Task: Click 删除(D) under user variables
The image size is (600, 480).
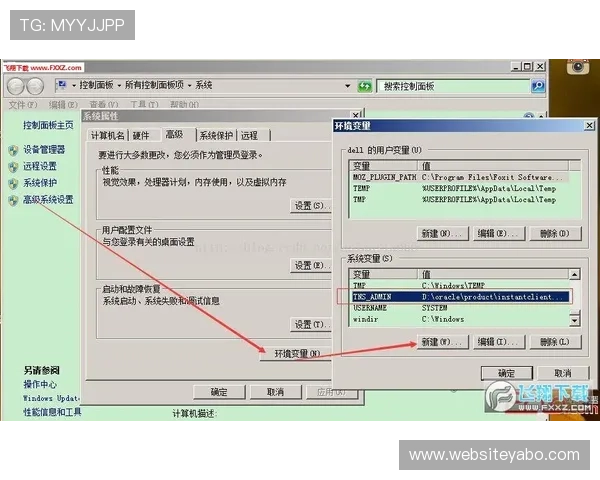Action: point(556,233)
